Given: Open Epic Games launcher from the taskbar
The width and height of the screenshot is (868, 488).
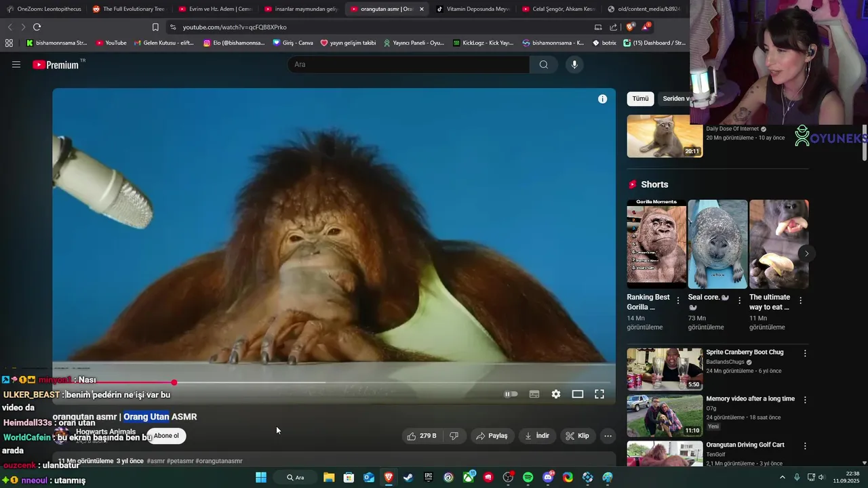Looking at the screenshot, I should (429, 477).
